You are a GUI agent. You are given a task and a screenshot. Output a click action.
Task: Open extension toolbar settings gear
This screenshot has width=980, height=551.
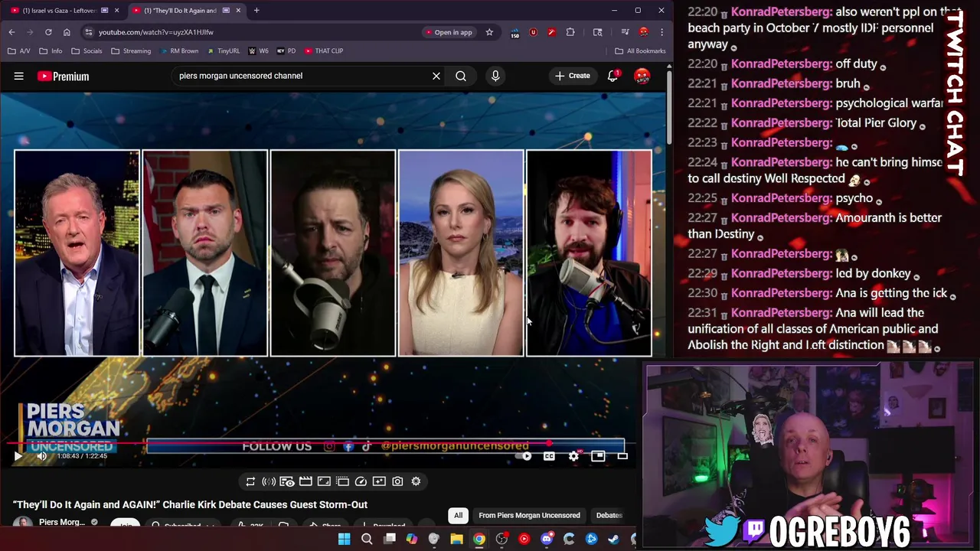[416, 481]
